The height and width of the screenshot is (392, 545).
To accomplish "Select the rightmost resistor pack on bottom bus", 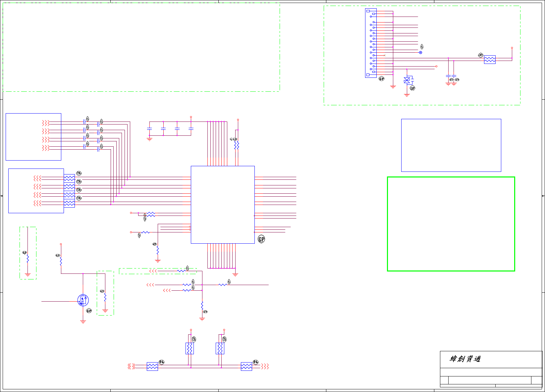I will [x=246, y=366].
